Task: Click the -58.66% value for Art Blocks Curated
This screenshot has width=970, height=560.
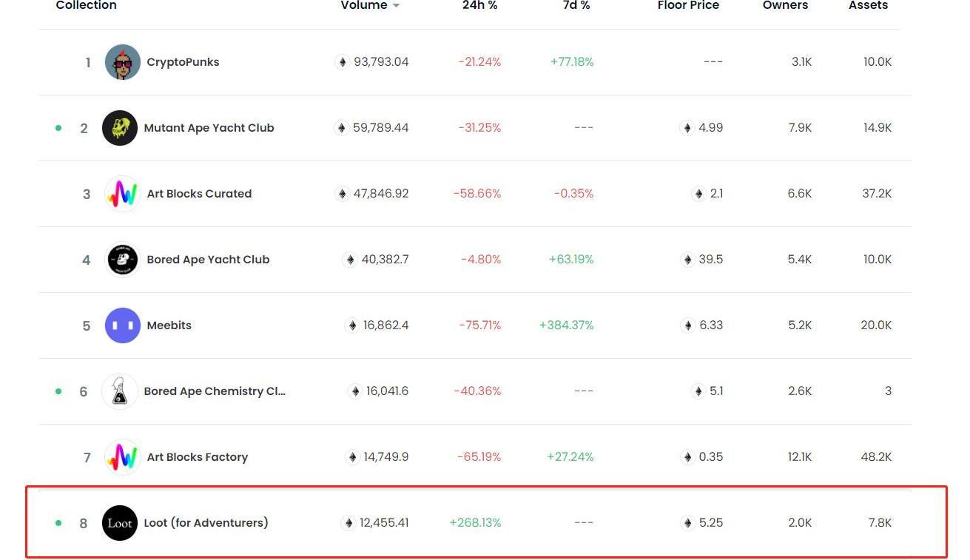Action: (477, 194)
